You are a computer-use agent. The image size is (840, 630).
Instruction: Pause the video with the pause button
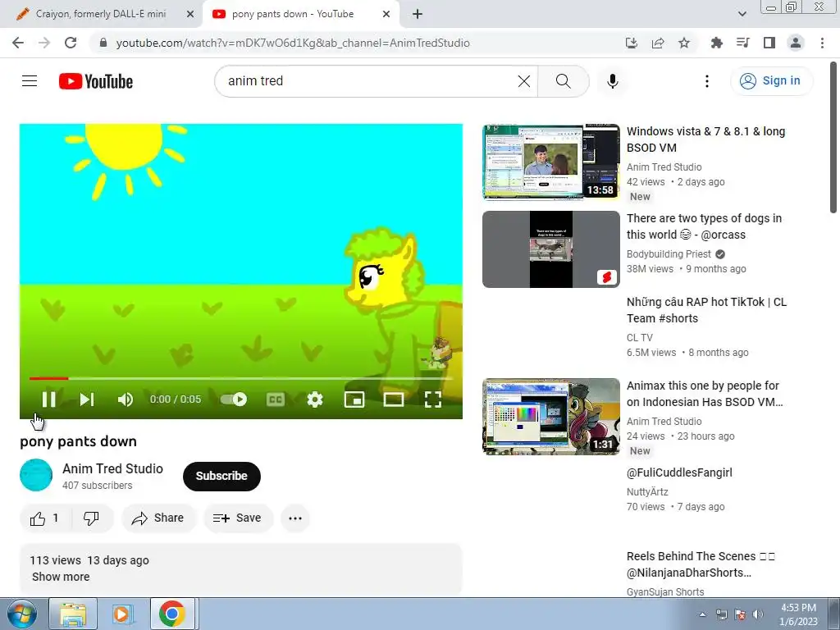point(48,399)
